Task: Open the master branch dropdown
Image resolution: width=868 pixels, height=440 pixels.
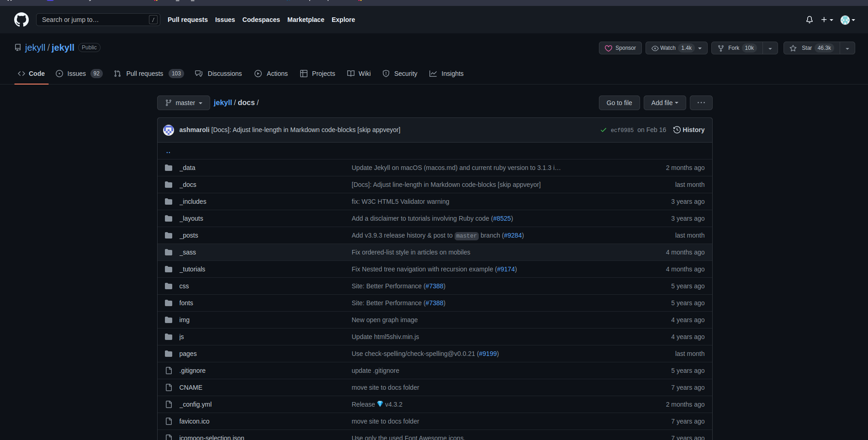Action: click(183, 103)
